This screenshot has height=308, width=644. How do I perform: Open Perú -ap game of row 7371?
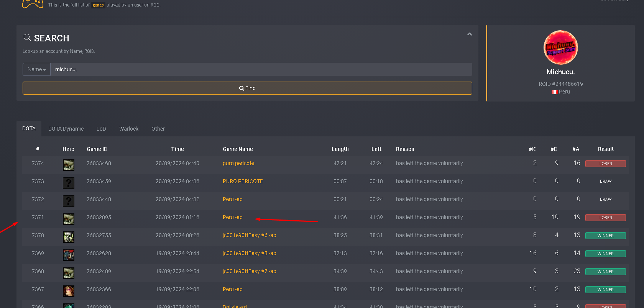point(233,217)
